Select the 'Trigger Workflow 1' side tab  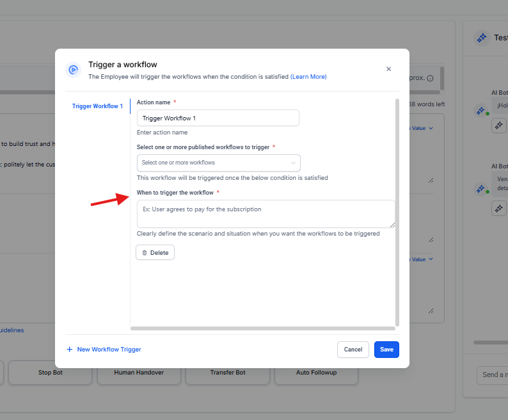click(x=97, y=106)
